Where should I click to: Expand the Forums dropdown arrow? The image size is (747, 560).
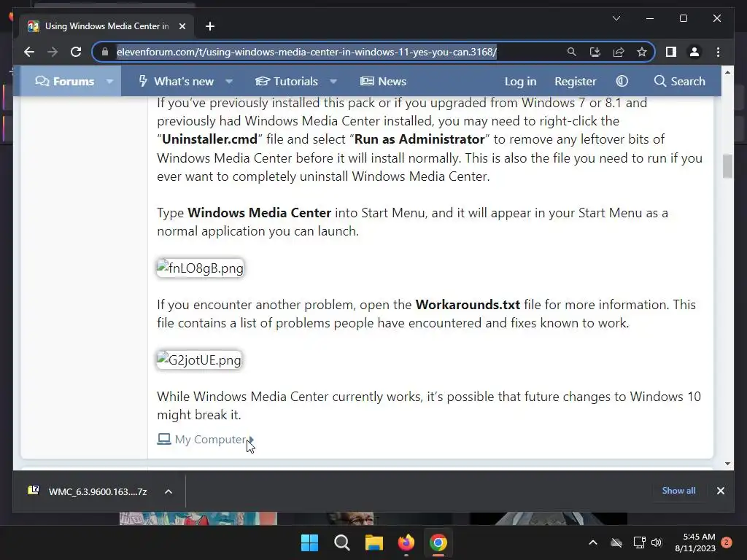point(109,82)
